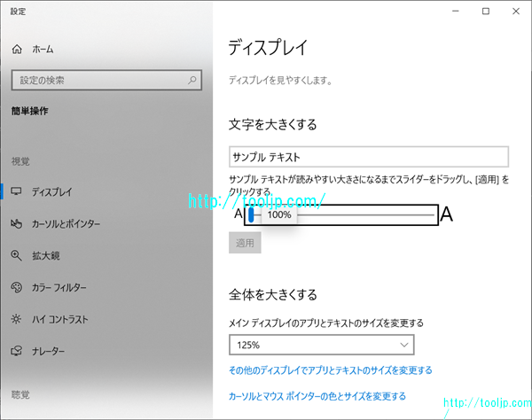
Task: Open カラー フィルター settings page
Action: point(59,287)
